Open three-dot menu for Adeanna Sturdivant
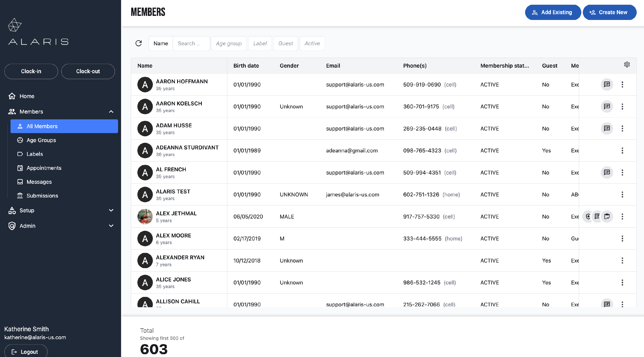This screenshot has width=644, height=357. 622,150
